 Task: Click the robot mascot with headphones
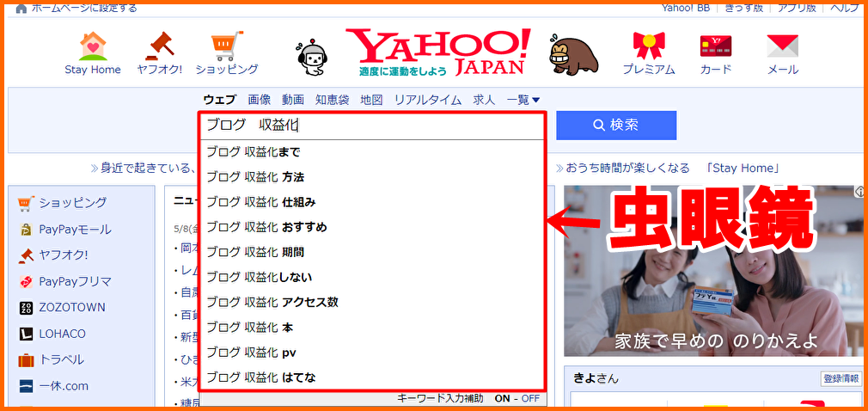click(314, 58)
